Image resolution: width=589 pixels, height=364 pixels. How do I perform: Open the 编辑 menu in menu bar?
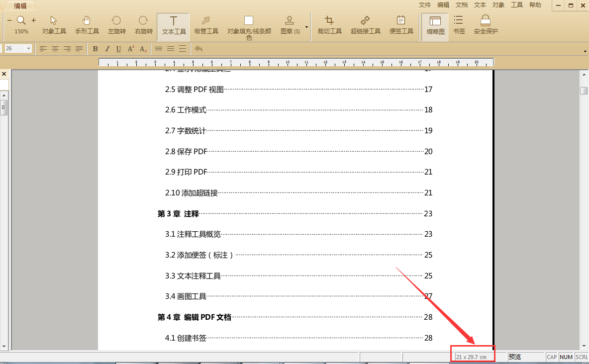pyautogui.click(x=443, y=5)
